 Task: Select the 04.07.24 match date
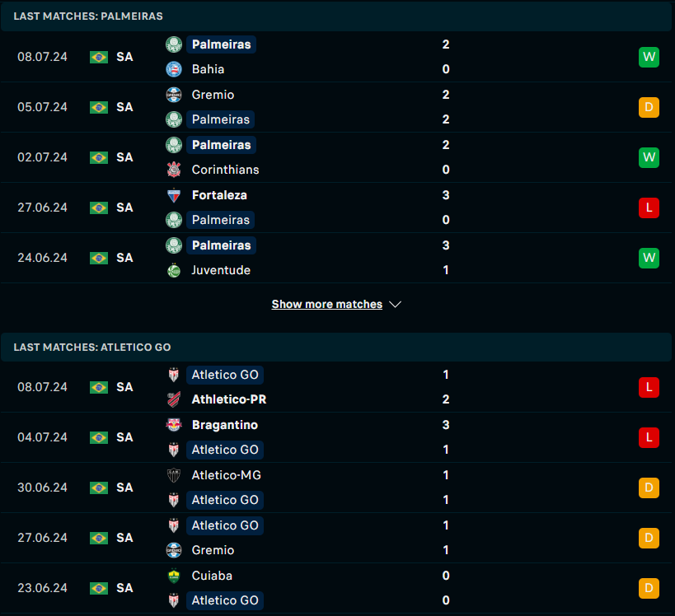(42, 437)
